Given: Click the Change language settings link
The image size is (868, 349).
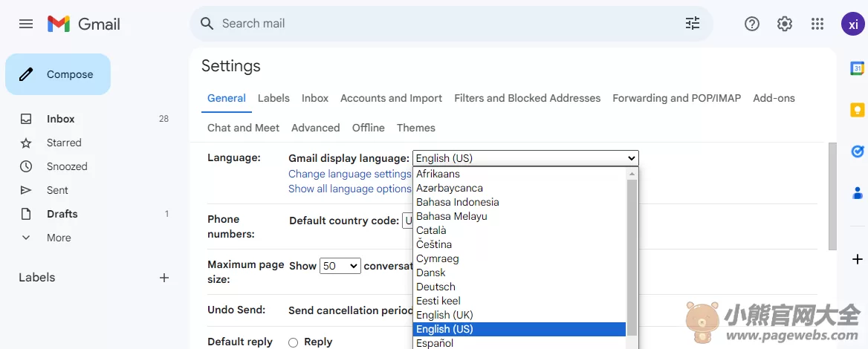Looking at the screenshot, I should [x=349, y=174].
